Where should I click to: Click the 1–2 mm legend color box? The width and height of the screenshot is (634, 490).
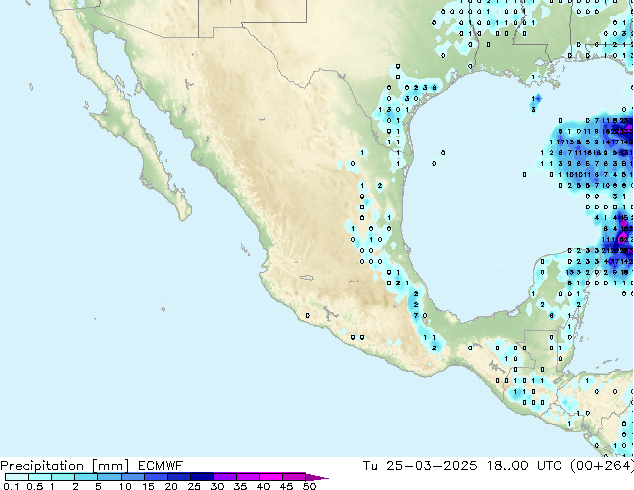[x=63, y=477]
